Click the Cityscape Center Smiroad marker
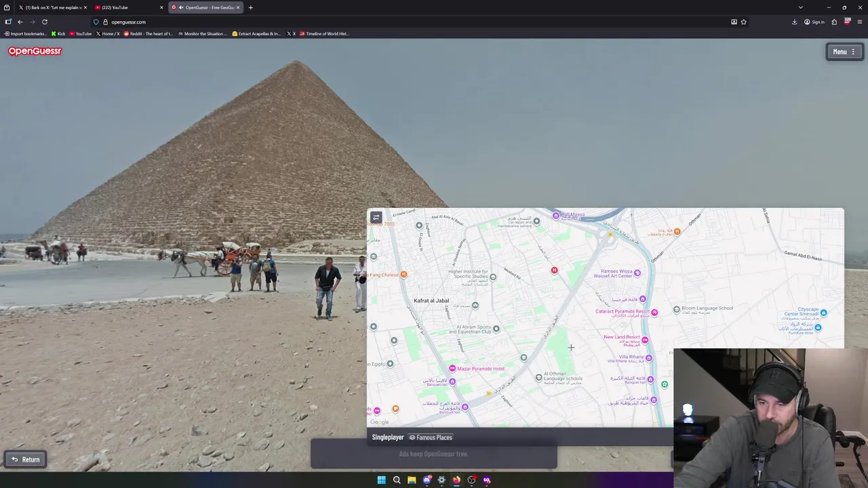This screenshot has height=488, width=868. click(823, 312)
